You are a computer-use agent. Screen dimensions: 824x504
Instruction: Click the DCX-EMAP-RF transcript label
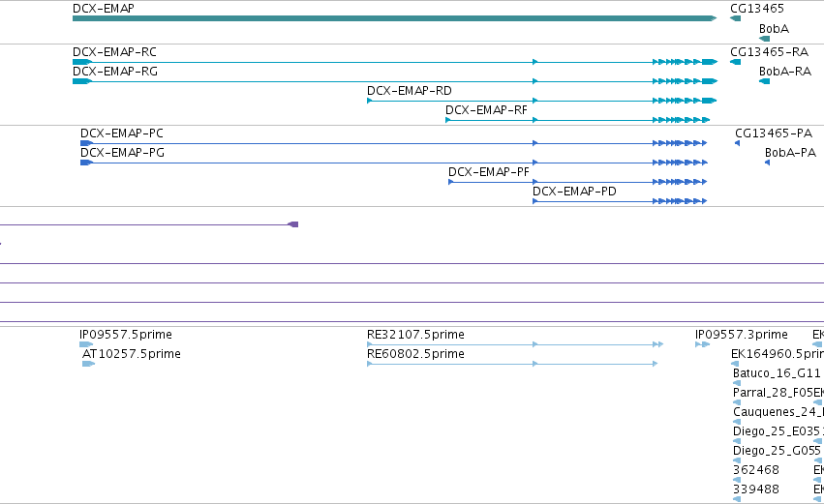486,110
